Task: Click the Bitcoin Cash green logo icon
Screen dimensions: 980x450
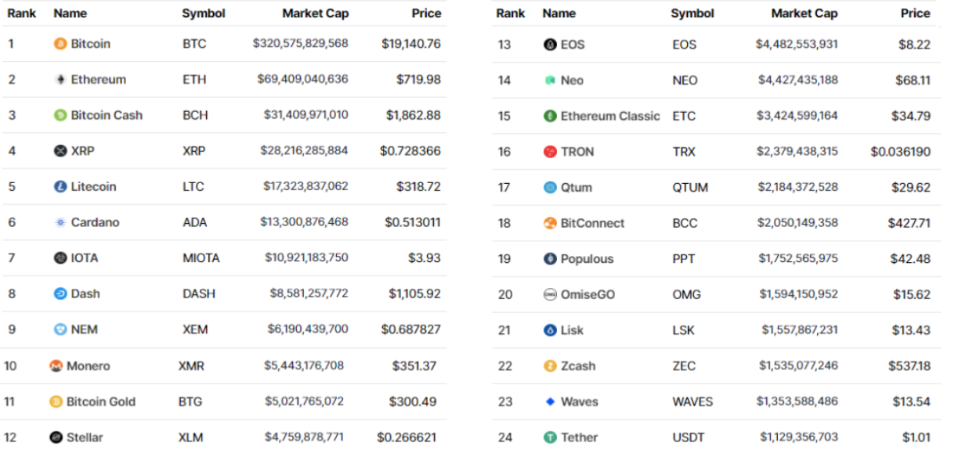Action: pos(60,115)
